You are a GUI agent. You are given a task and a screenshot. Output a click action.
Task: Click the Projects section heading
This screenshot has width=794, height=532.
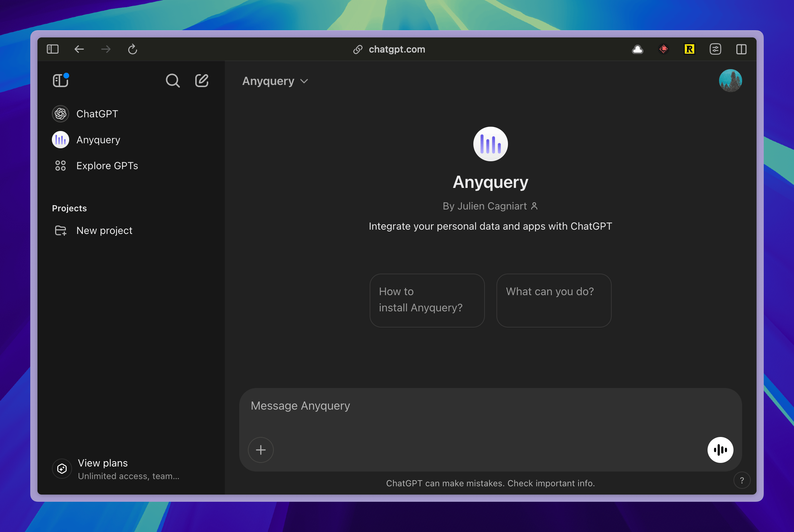[70, 208]
